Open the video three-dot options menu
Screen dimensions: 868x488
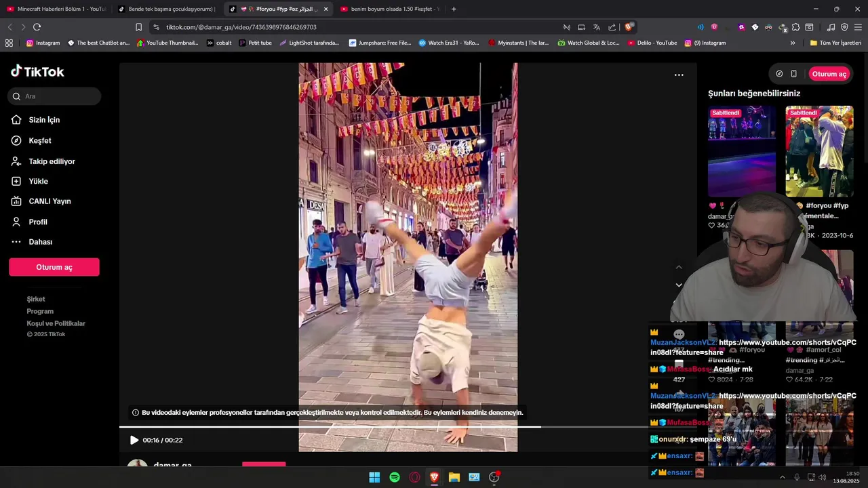[679, 75]
